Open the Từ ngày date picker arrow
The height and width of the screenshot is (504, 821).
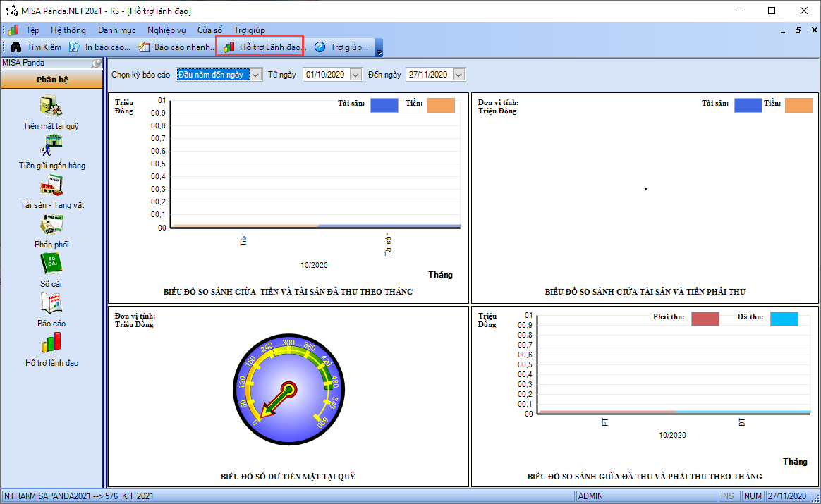pyautogui.click(x=355, y=75)
